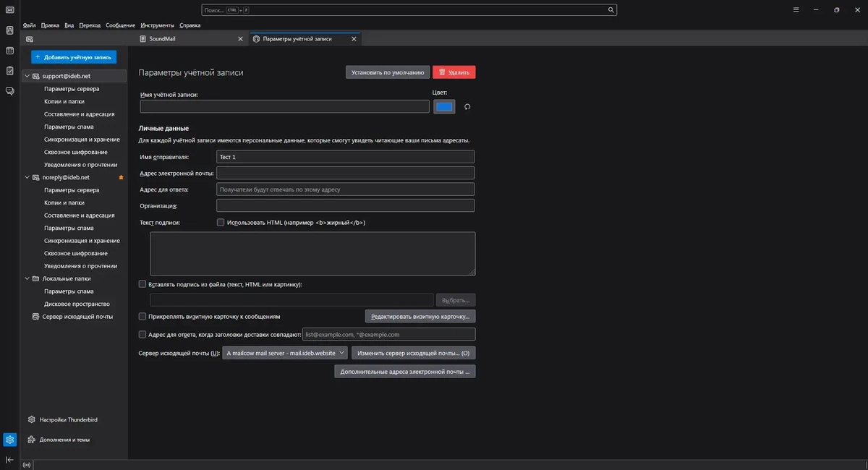Click the matching headers reply address field
The image size is (868, 470).
(388, 334)
